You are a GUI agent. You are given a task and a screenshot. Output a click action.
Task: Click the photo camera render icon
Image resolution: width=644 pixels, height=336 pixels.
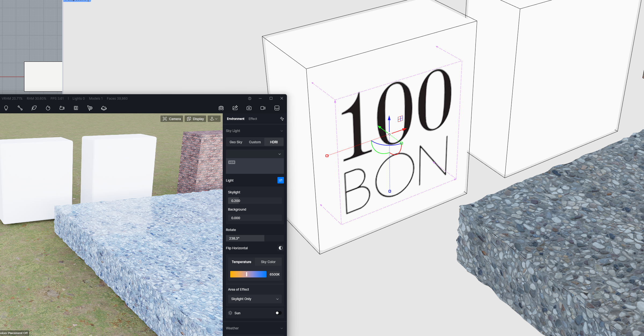coord(249,108)
